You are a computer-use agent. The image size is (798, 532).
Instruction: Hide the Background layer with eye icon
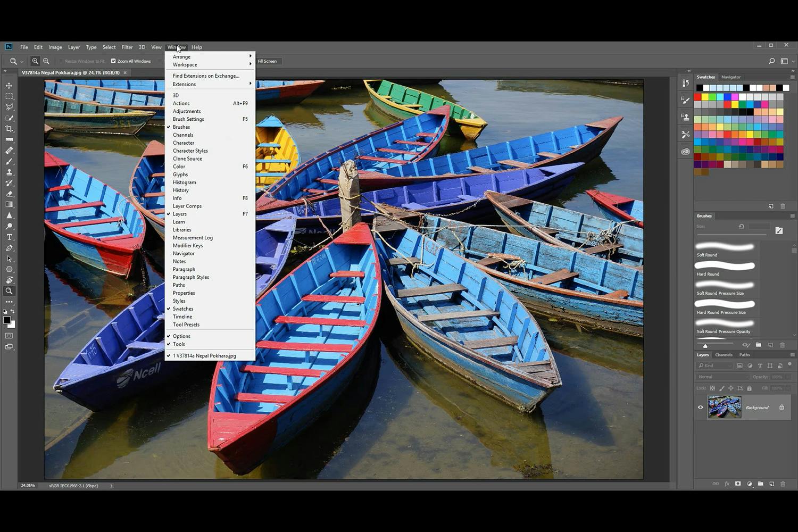(x=700, y=408)
